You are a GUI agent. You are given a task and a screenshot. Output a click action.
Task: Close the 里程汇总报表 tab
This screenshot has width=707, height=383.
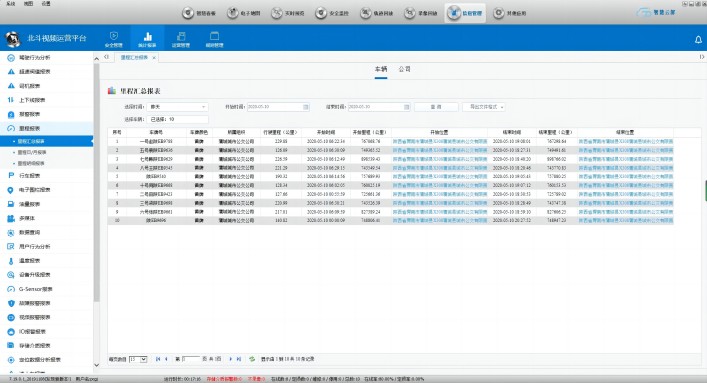point(154,58)
